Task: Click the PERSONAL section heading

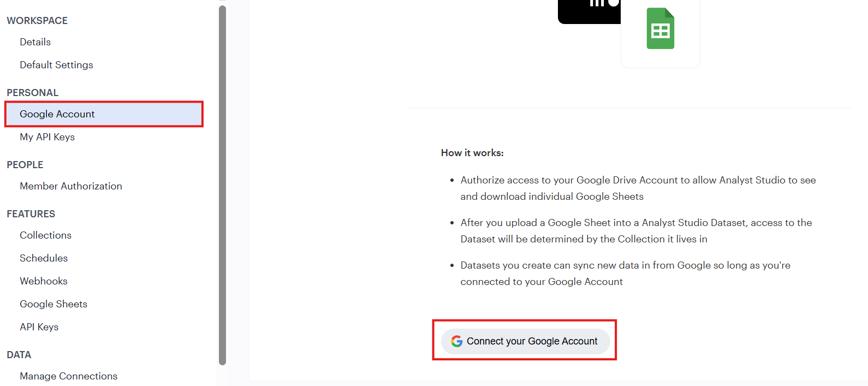Action: [32, 93]
